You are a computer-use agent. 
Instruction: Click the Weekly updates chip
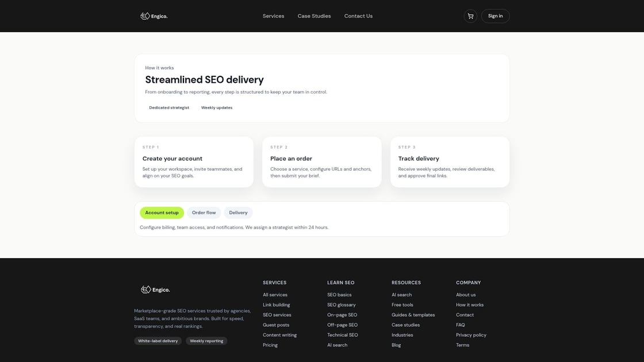(217, 107)
